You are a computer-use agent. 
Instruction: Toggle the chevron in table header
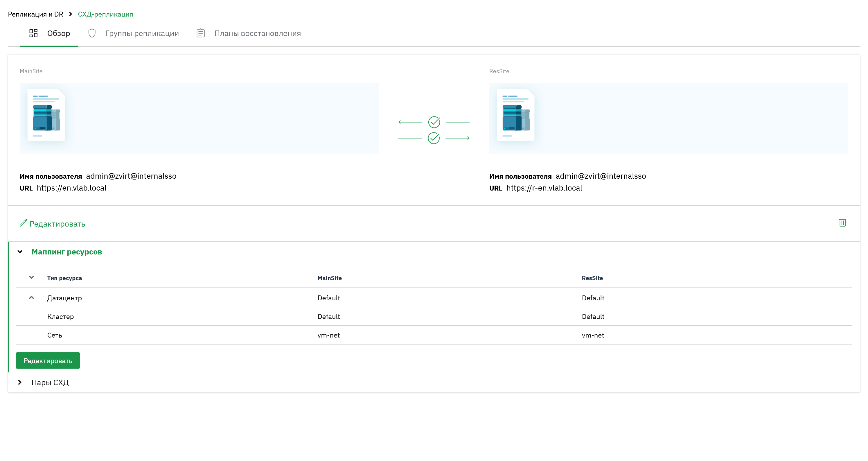(31, 278)
